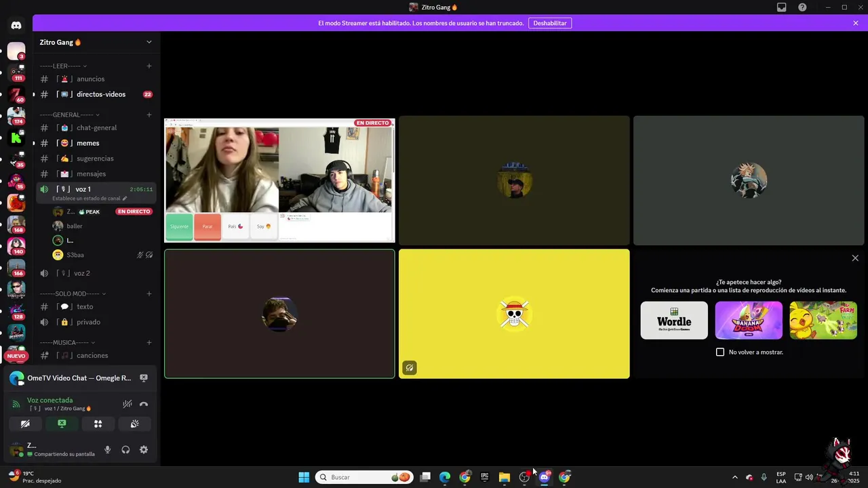Open the texto channel
The image size is (868, 488).
96,306
